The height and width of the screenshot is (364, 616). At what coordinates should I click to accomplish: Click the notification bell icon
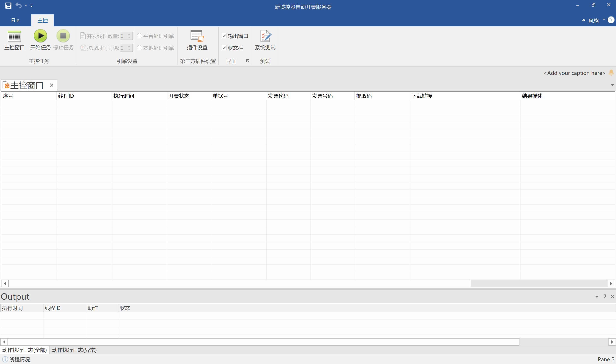pyautogui.click(x=611, y=73)
